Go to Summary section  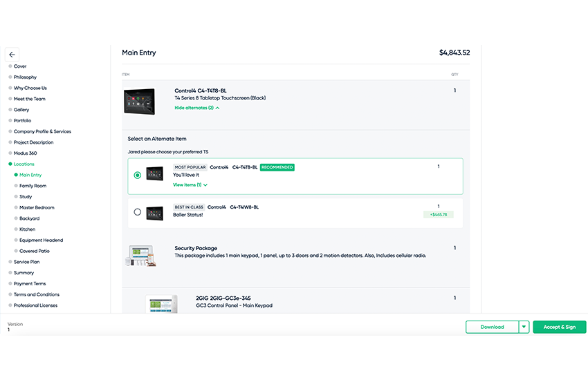coord(24,272)
